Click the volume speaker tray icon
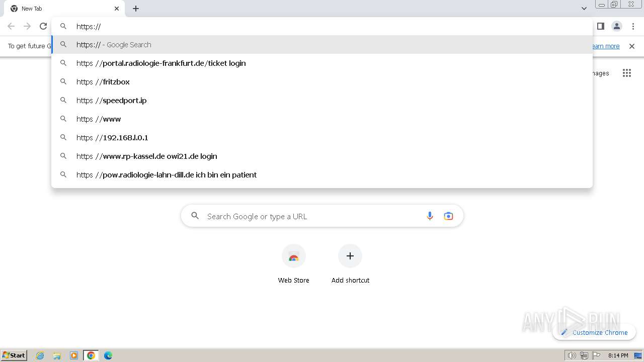 [572, 355]
